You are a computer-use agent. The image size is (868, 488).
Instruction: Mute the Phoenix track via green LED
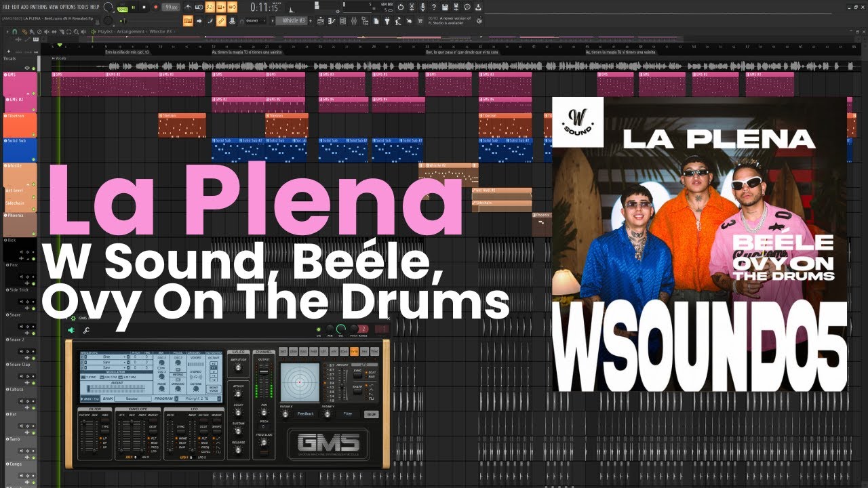coord(33,234)
